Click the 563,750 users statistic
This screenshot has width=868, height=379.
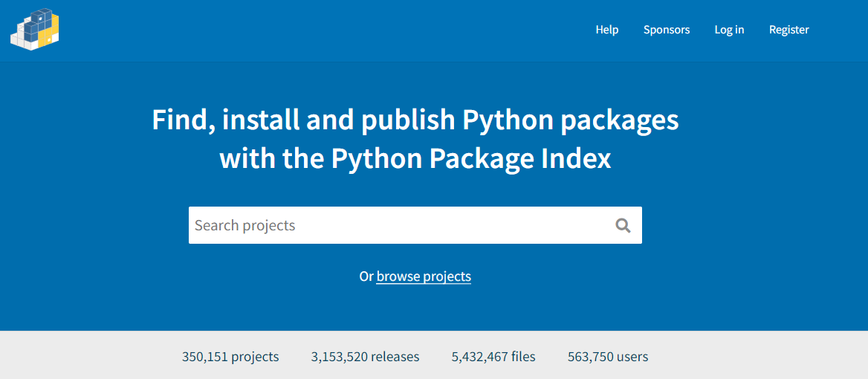tap(608, 357)
